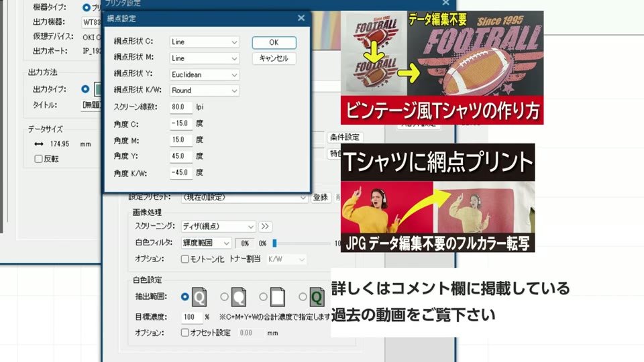Open the 設定プリセット dropdown
This screenshot has width=644, height=362.
point(244,197)
